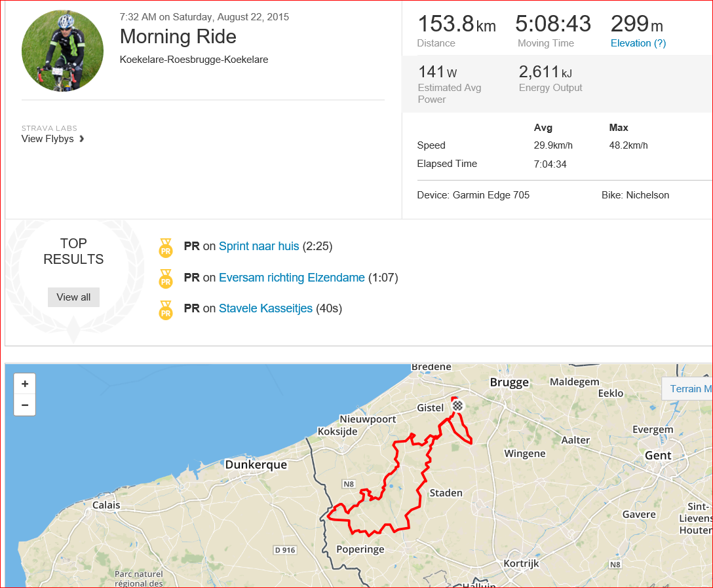Click the checkered finish flag marker on map
This screenshot has height=588, width=713.
click(457, 405)
